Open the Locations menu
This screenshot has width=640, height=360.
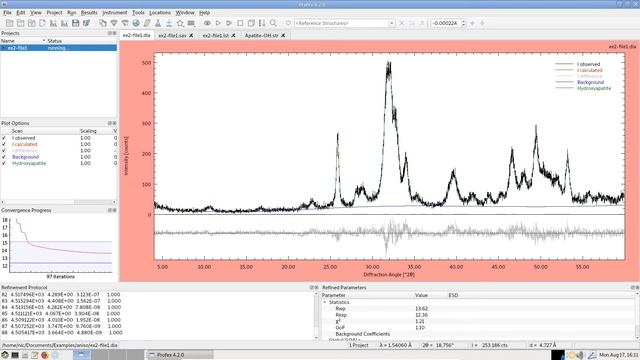pos(160,13)
